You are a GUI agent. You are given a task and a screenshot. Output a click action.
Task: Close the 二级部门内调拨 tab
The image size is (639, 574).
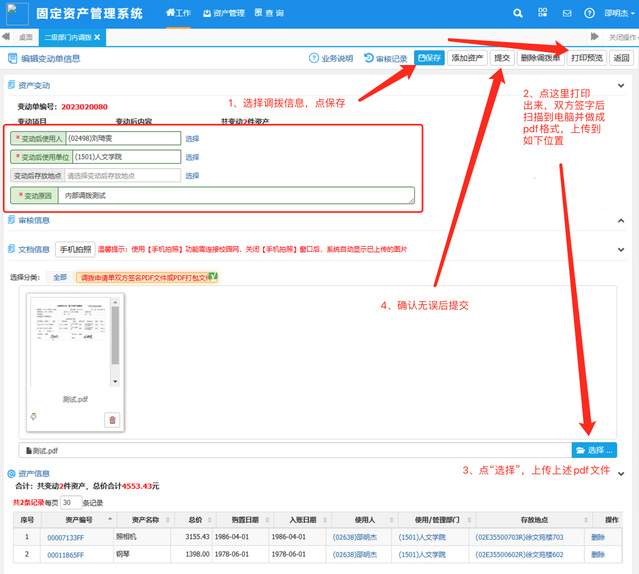tap(109, 37)
